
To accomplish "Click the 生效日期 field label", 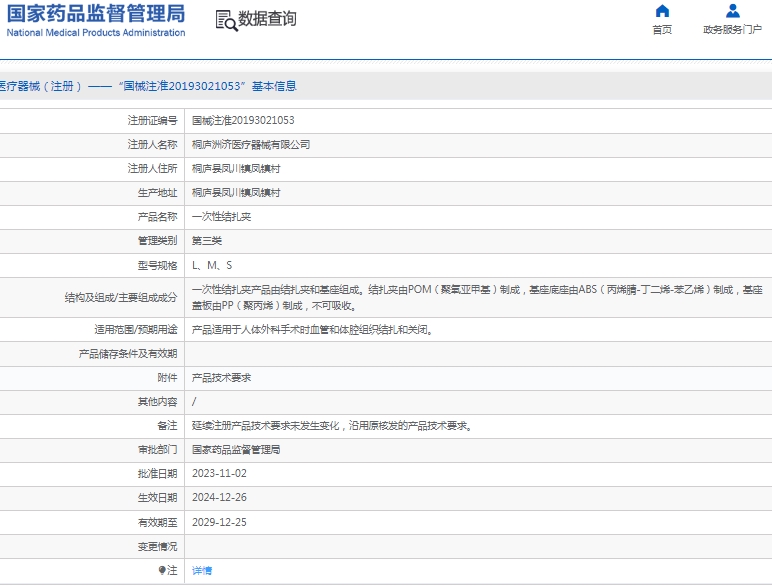I will pyautogui.click(x=157, y=498).
